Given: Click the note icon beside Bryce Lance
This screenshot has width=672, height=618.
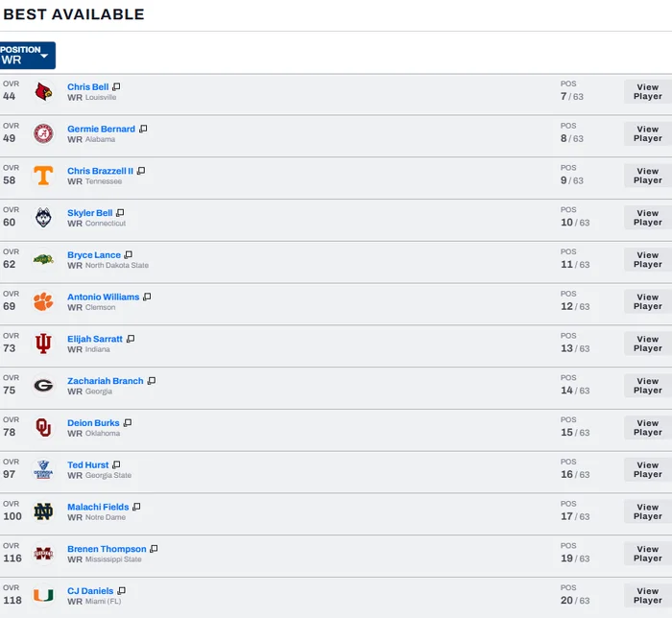Looking at the screenshot, I should tap(129, 255).
